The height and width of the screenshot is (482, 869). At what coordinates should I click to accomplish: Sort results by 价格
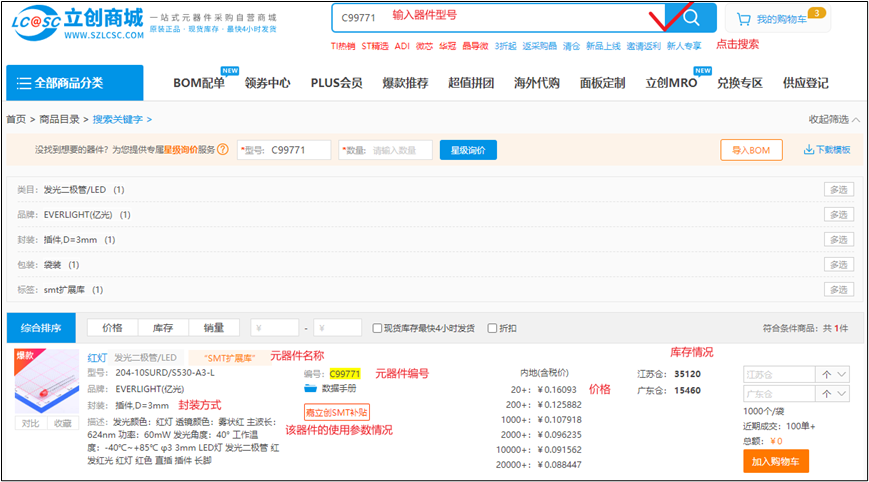click(x=113, y=328)
